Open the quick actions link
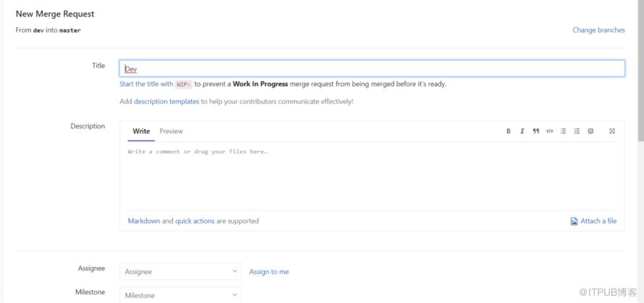Viewport: 644px width, 303px height. 195,221
